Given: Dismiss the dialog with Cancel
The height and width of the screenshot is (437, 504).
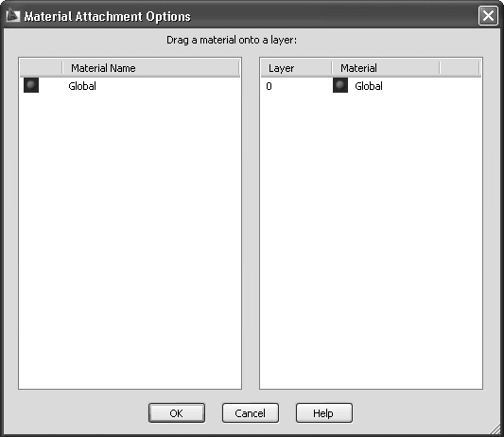Looking at the screenshot, I should pos(251,413).
